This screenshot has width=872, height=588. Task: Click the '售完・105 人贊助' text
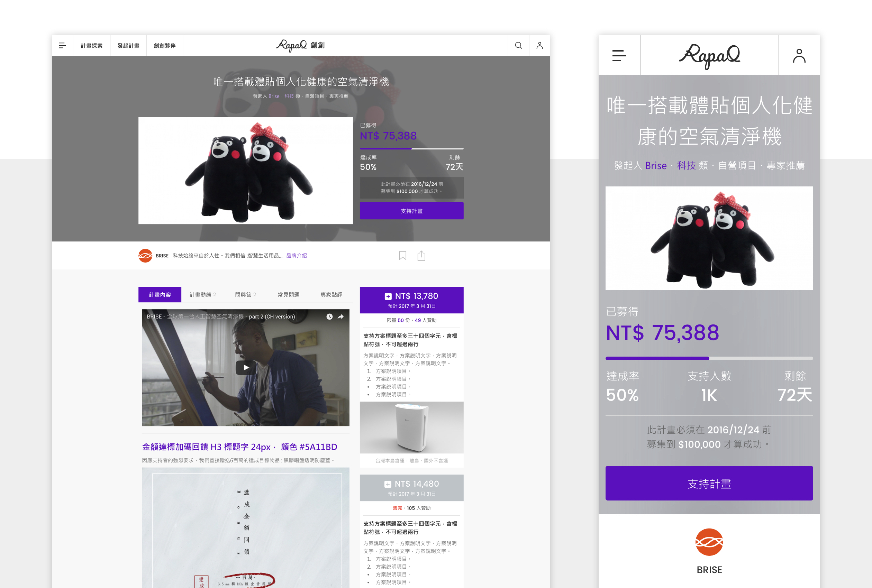point(411,508)
